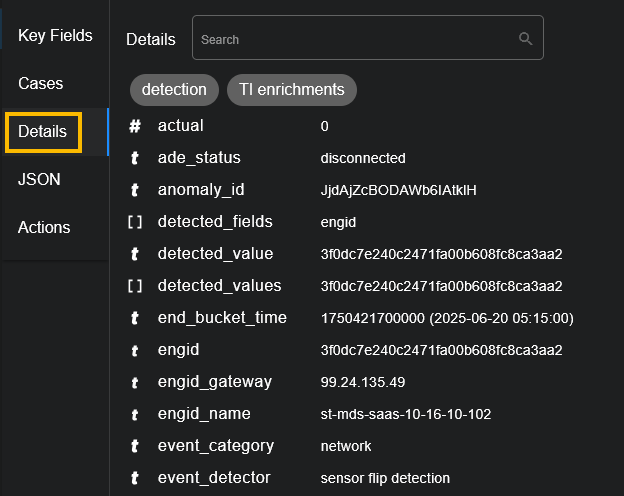Go to the Actions tab
This screenshot has height=496, width=624.
[x=44, y=228]
